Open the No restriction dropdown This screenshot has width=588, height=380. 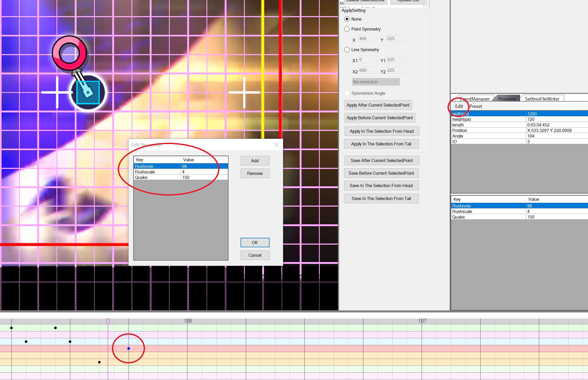click(x=375, y=82)
